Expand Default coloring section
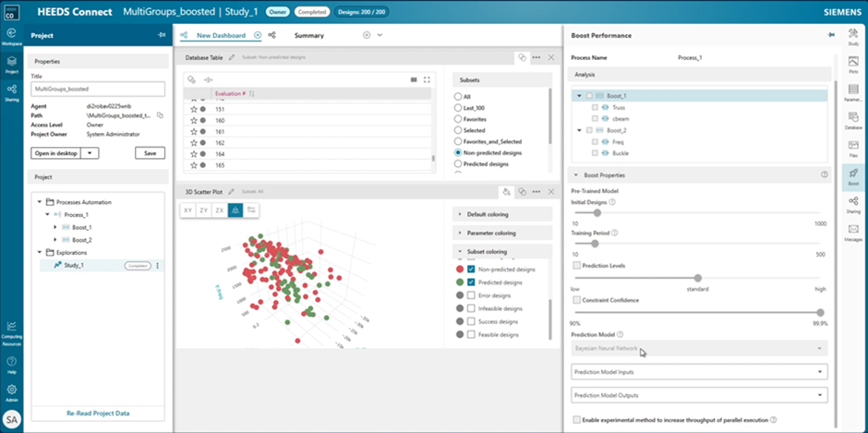Screen dimensions: 868x433 click(x=502, y=214)
